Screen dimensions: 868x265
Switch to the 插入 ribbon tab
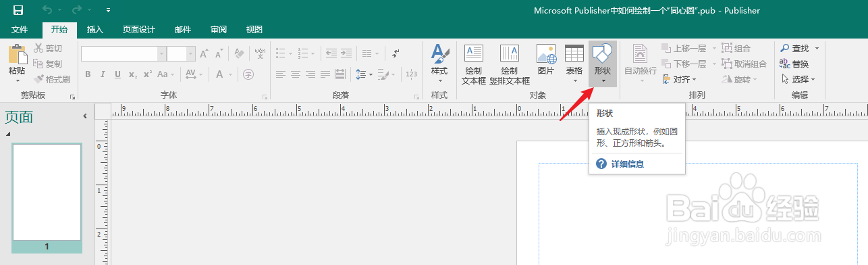95,30
